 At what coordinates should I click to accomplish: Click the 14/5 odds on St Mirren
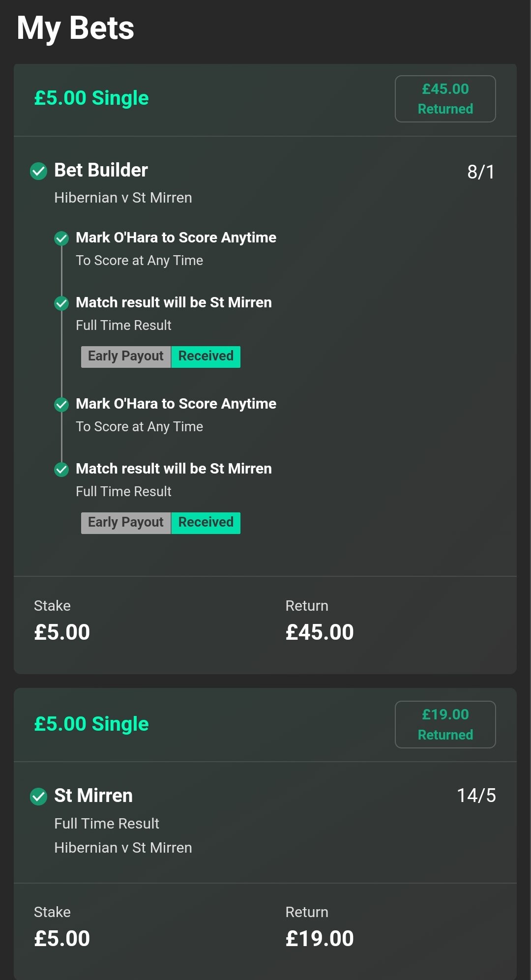(x=476, y=795)
